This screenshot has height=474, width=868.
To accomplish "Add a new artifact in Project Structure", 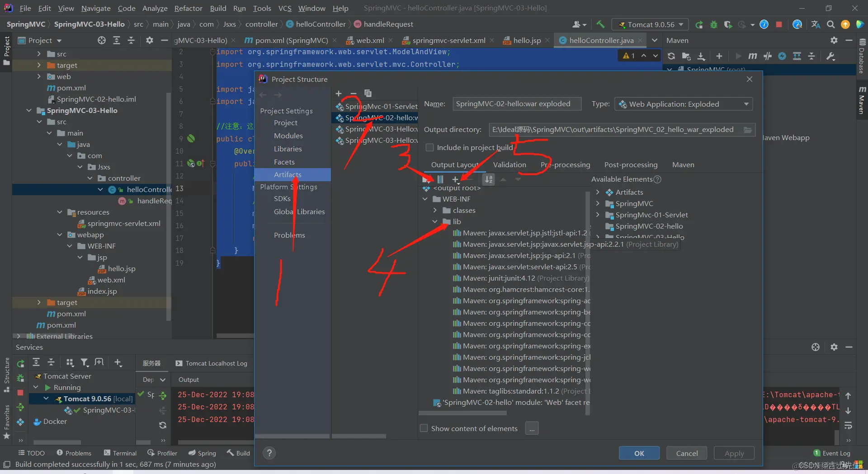I will (339, 94).
